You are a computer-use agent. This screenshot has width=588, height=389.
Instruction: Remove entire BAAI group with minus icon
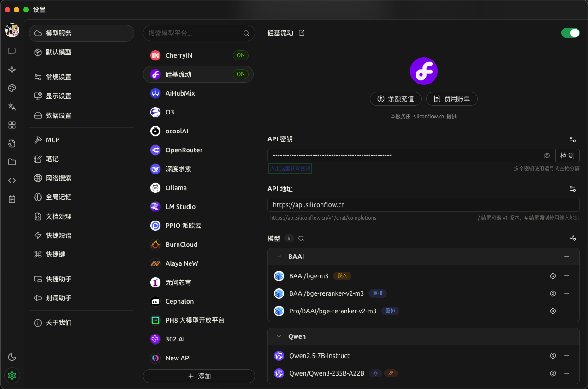tap(567, 257)
